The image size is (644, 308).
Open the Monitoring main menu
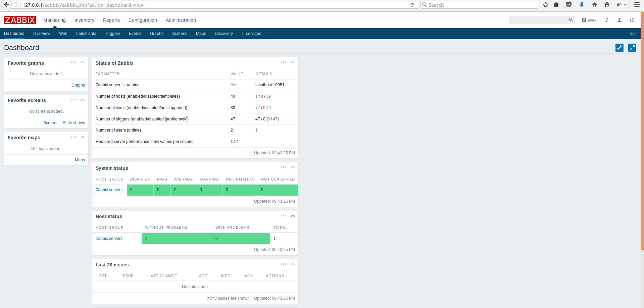[54, 20]
